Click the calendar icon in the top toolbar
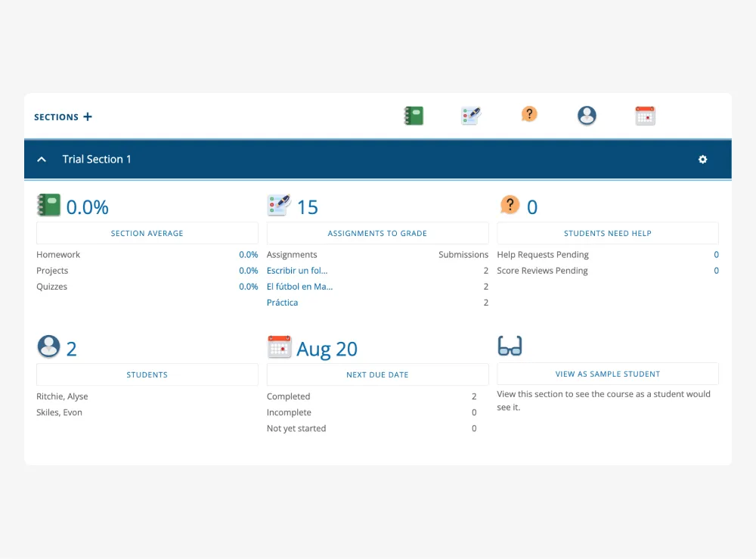756x559 pixels. [645, 115]
